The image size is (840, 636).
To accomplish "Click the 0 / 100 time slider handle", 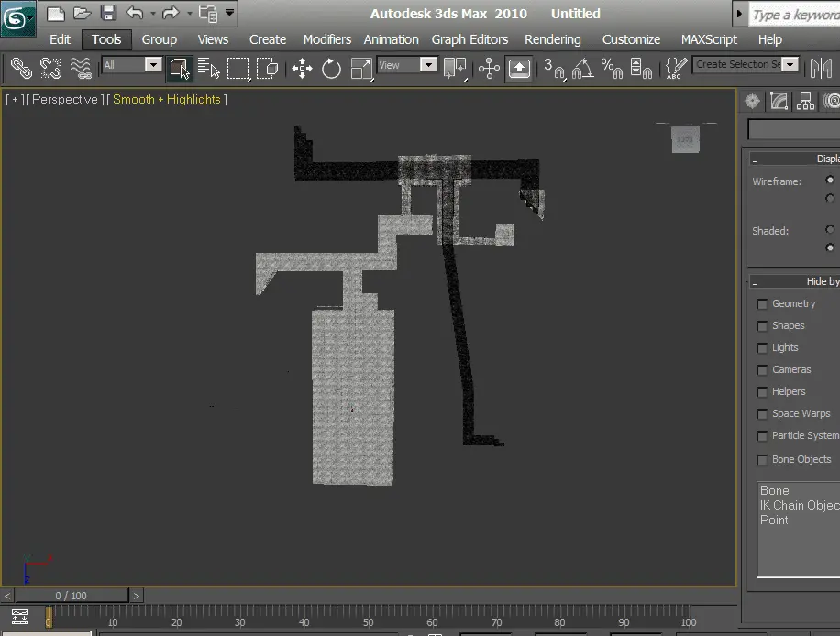I will pyautogui.click(x=72, y=596).
